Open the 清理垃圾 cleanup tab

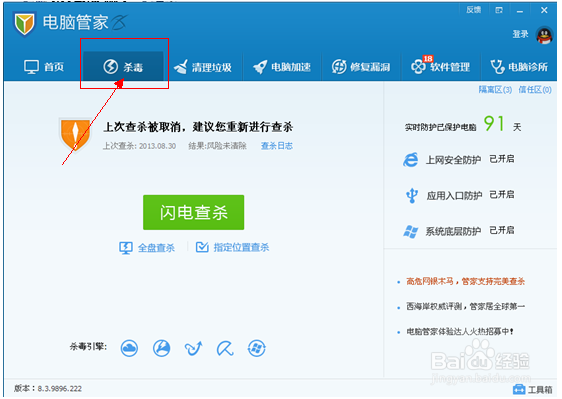coord(203,67)
